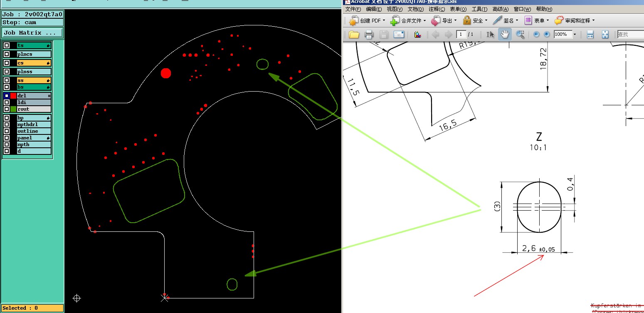Click the previous page arrow icon
Image resolution: width=644 pixels, height=313 pixels.
coord(435,35)
